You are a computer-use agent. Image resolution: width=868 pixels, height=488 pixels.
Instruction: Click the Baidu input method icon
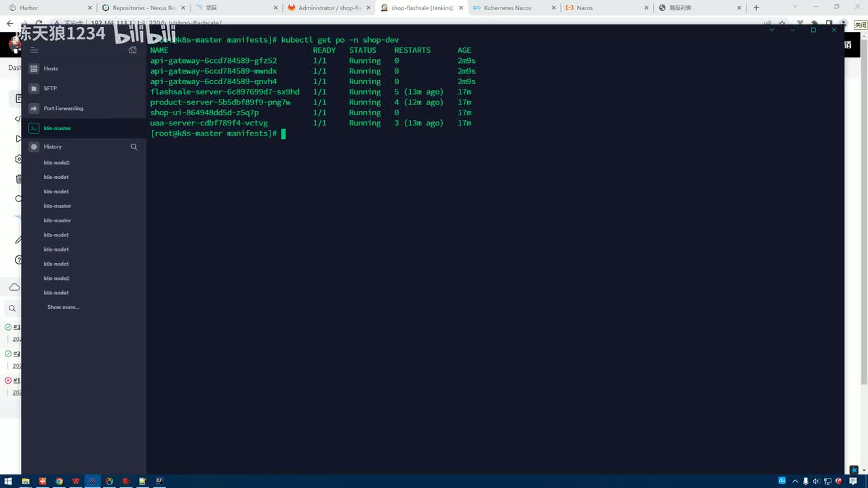point(782,481)
